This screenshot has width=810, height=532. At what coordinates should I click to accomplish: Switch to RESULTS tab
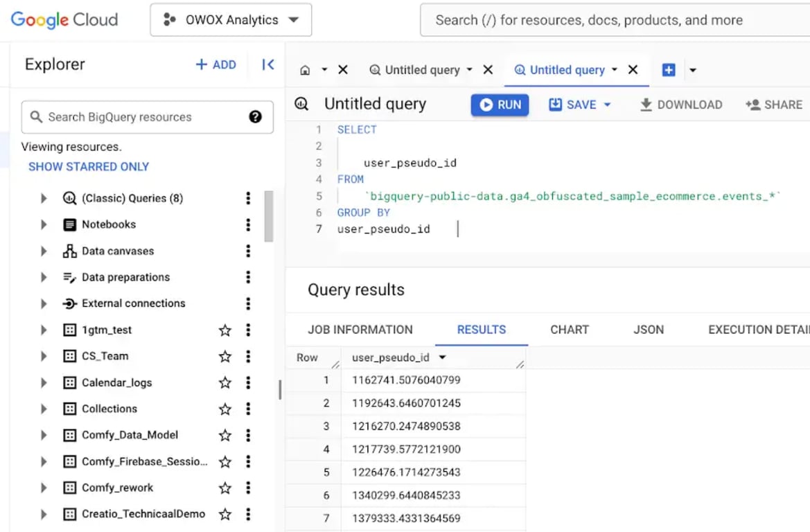(x=482, y=330)
